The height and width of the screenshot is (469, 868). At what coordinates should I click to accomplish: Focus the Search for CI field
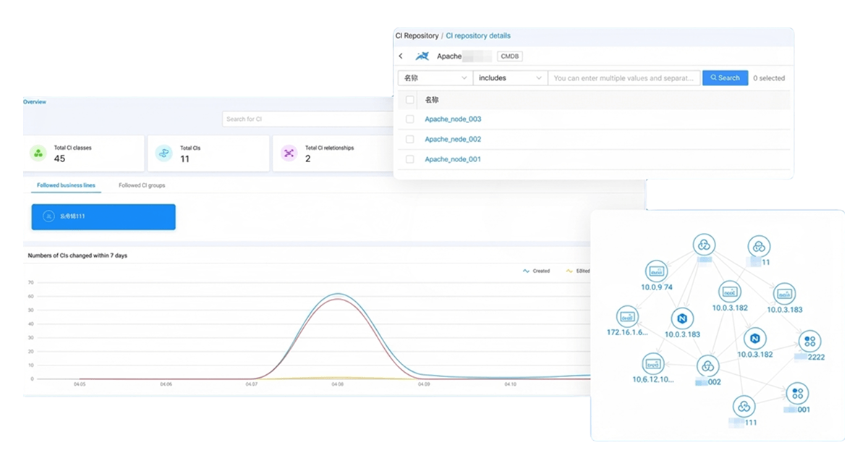(308, 119)
